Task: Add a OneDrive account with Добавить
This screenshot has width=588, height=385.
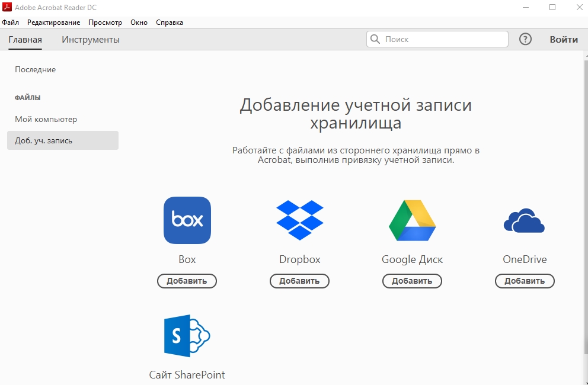Action: [x=525, y=281]
